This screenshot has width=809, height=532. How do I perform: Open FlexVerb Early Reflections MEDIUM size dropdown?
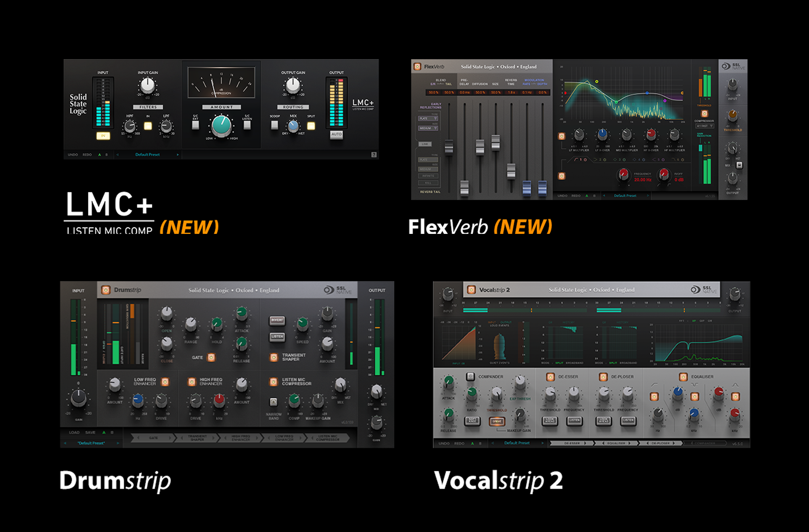(428, 128)
